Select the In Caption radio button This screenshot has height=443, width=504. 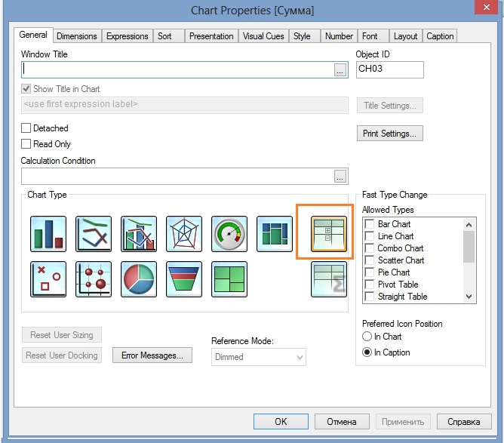point(367,352)
